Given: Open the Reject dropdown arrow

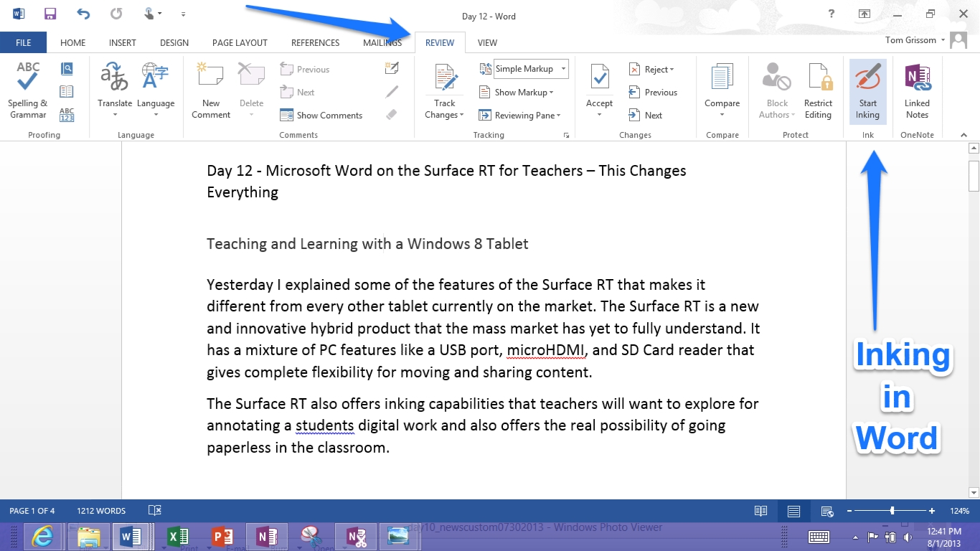Looking at the screenshot, I should (x=672, y=70).
